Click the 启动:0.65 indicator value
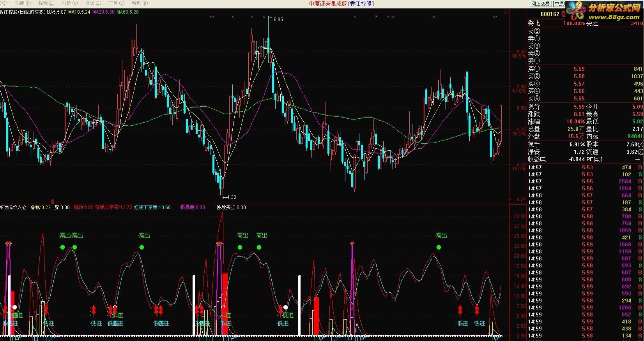Viewport: 644px width, 341px height. (83, 207)
